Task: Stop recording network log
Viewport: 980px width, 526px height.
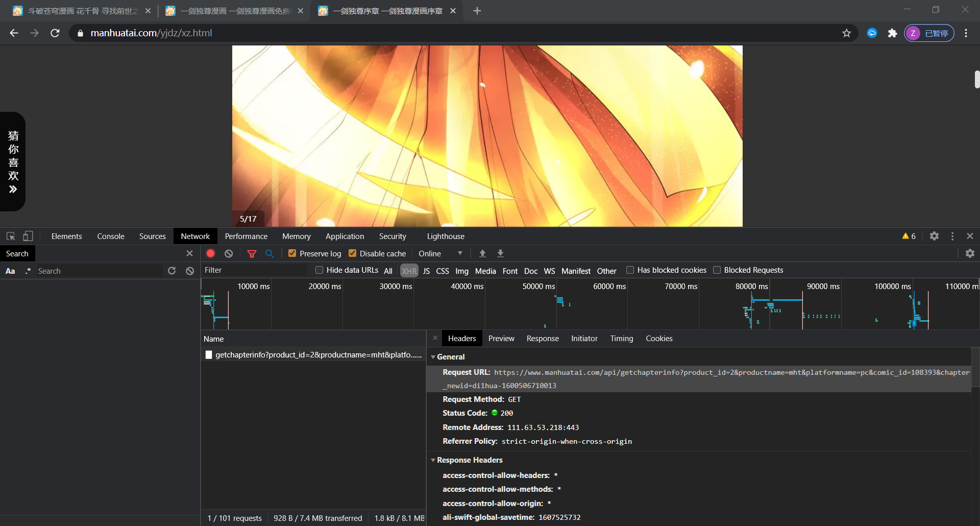Action: pos(210,253)
